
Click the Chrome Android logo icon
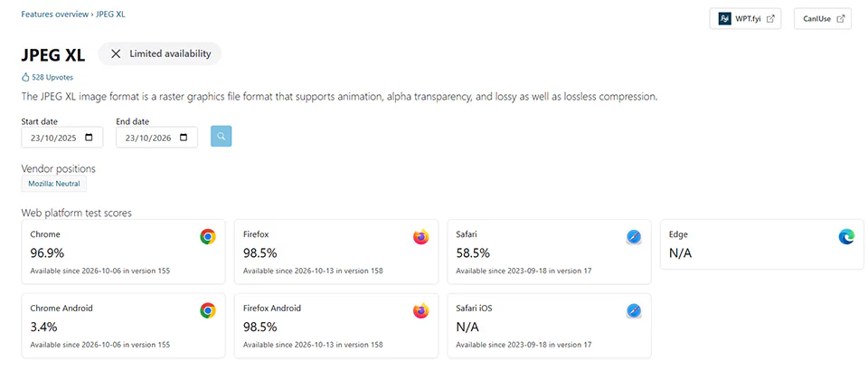click(x=208, y=310)
